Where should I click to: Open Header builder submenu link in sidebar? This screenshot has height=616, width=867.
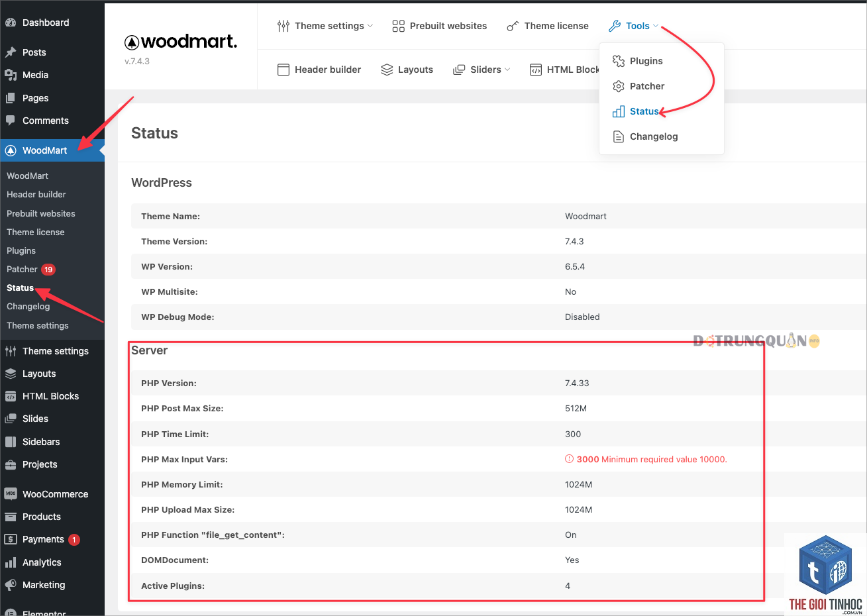pos(36,194)
